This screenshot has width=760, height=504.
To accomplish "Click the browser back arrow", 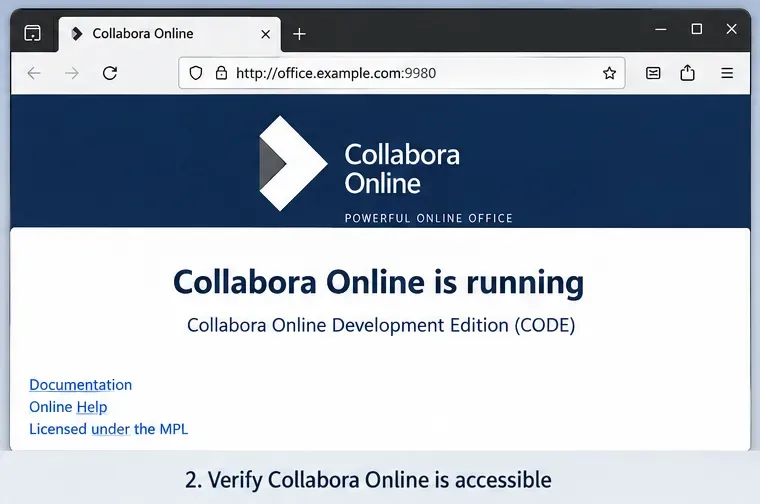I will coord(34,73).
